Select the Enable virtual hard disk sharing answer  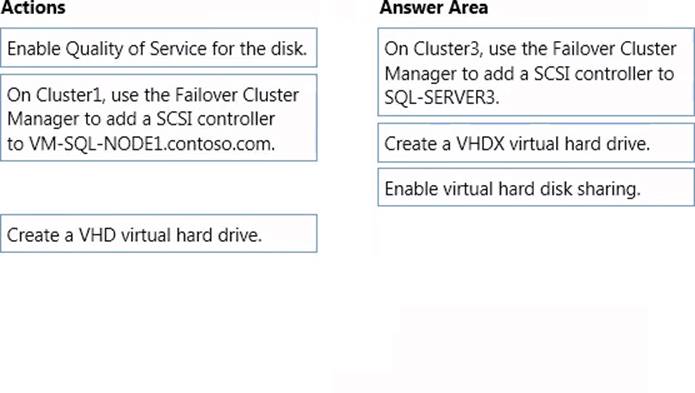click(x=536, y=187)
